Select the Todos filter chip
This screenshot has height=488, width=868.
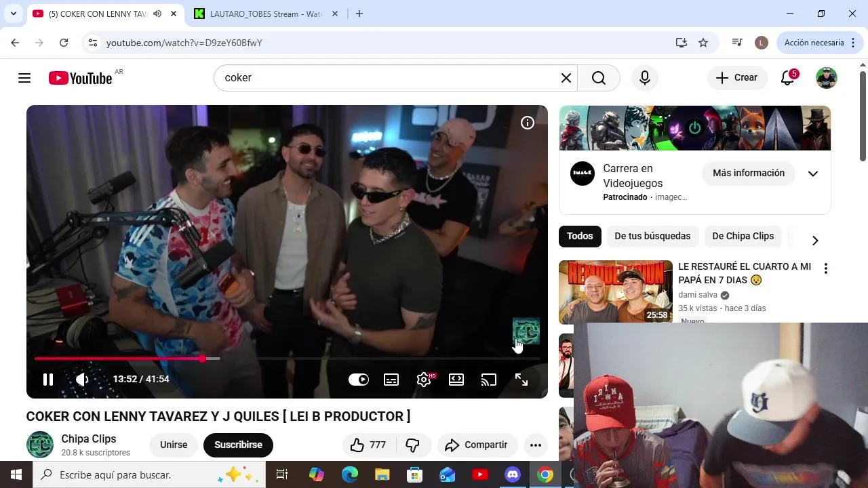click(580, 237)
